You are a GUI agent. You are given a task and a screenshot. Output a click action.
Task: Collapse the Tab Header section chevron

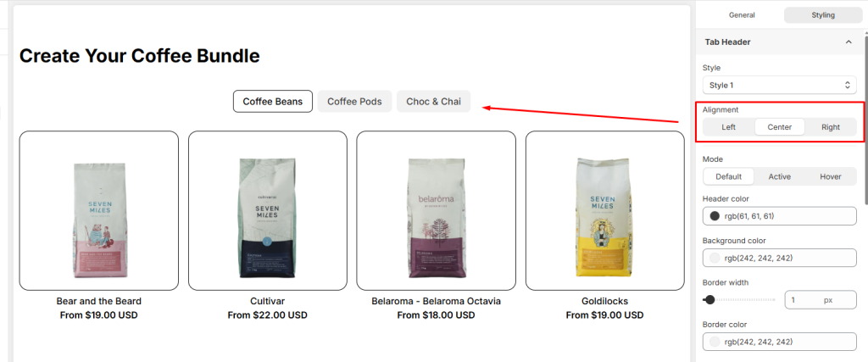pos(848,42)
